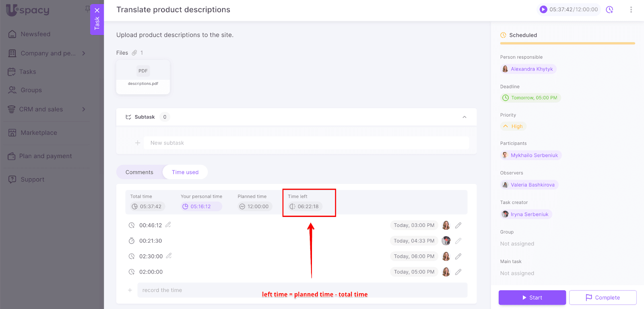
Task: Start the task timer play icon in header
Action: tap(543, 9)
